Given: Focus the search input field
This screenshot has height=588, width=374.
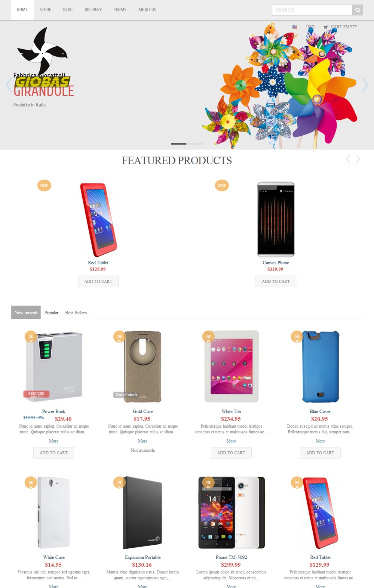Looking at the screenshot, I should click(312, 10).
